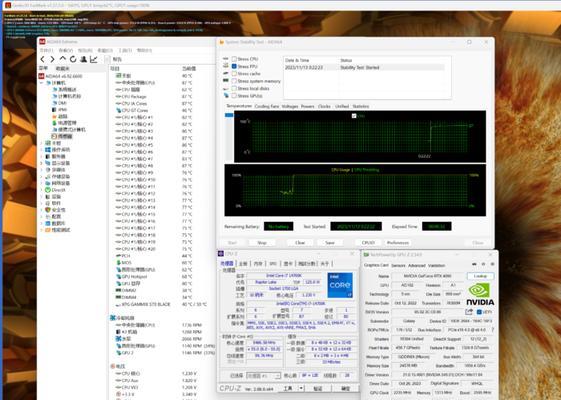Screen dimensions: 561x400
Task: Click the AIDA64 person-shaped toolbar icon
Action: click(x=83, y=59)
